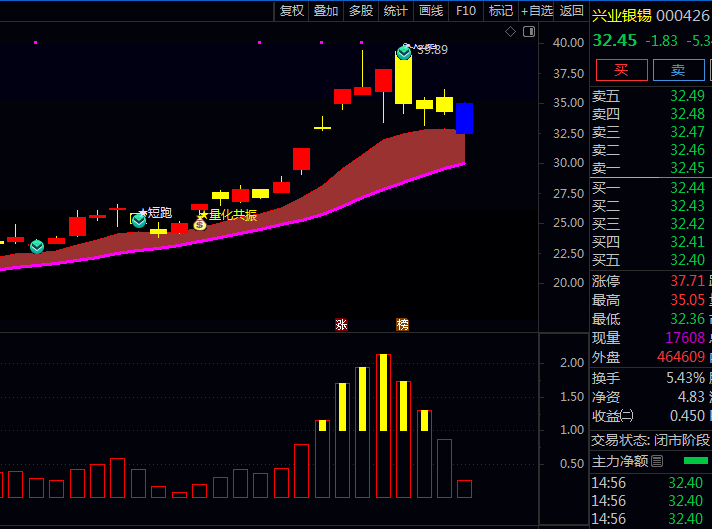
Task: Click the 返回 back button
Action: pyautogui.click(x=571, y=10)
